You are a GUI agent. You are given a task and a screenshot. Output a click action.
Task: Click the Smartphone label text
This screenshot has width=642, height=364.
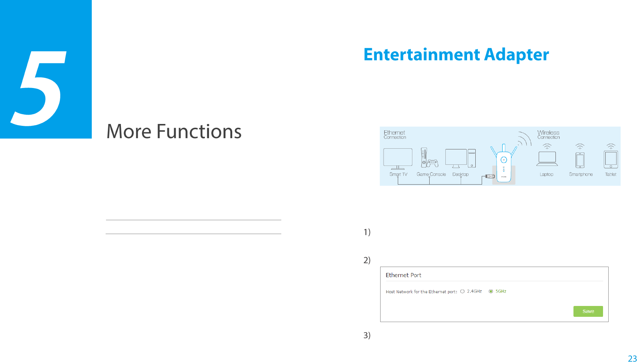(x=581, y=175)
